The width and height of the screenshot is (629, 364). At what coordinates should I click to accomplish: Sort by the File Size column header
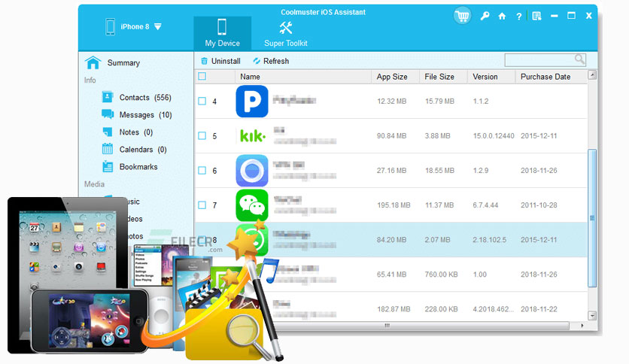pyautogui.click(x=443, y=77)
